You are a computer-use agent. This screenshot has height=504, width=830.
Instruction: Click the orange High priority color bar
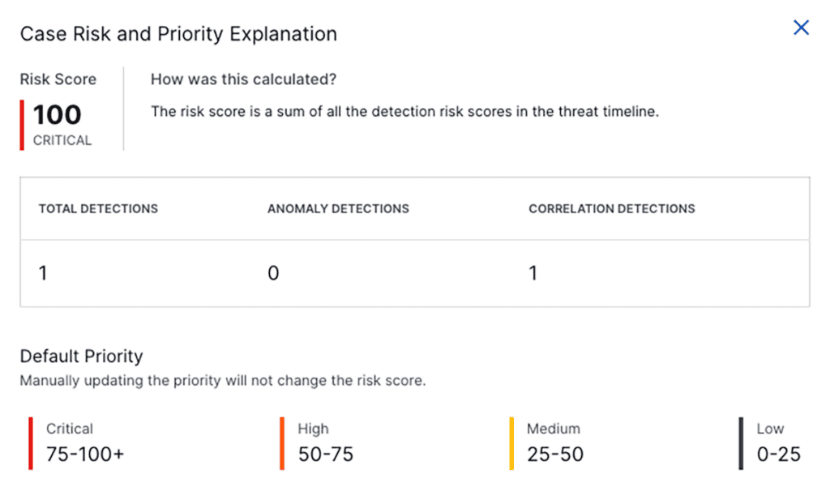point(282,443)
